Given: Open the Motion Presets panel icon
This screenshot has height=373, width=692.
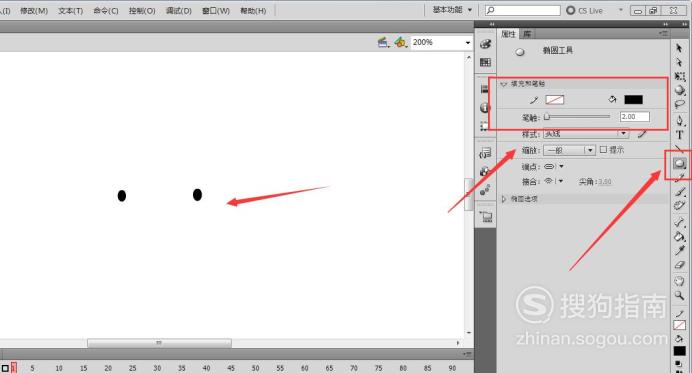Looking at the screenshot, I should [485, 190].
